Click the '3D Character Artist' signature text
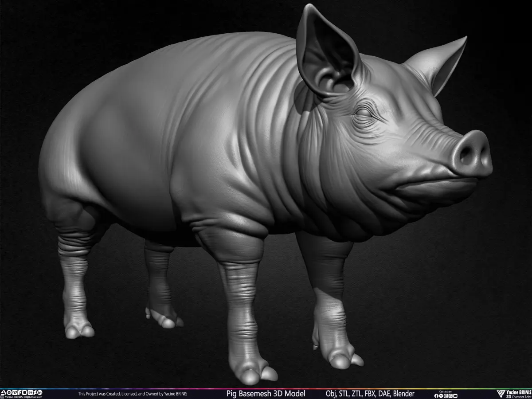The width and height of the screenshot is (532, 399). [519, 397]
